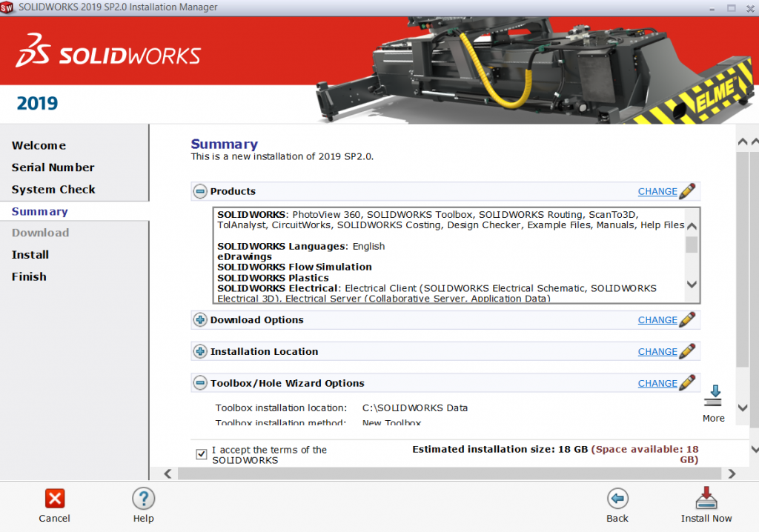Click SW app icon in title bar
Screen dimensions: 759x532
7,7
